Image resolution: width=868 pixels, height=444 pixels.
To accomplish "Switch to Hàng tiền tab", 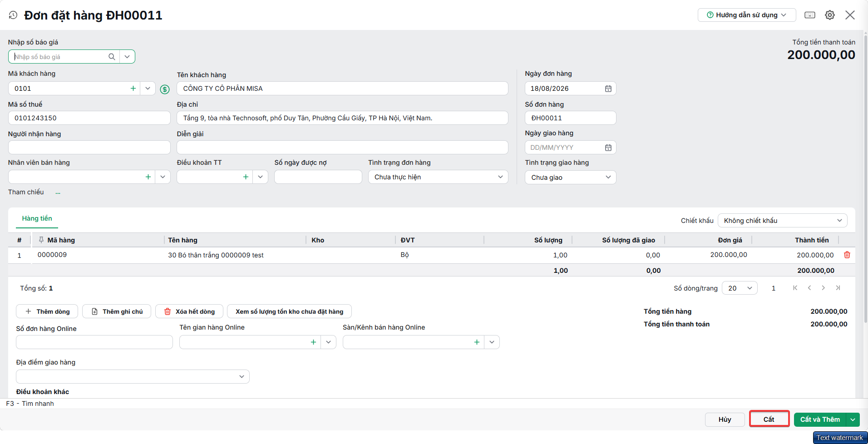I will point(37,218).
